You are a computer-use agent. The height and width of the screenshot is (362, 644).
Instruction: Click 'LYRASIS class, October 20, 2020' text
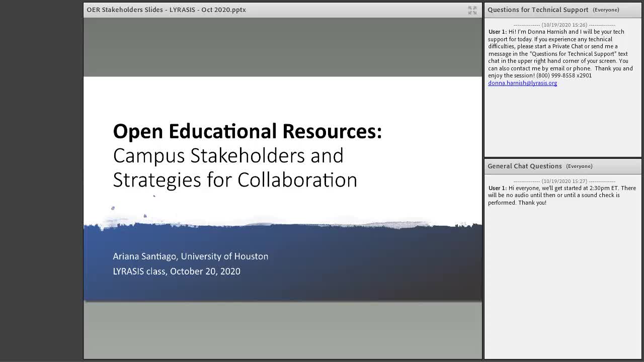(177, 271)
